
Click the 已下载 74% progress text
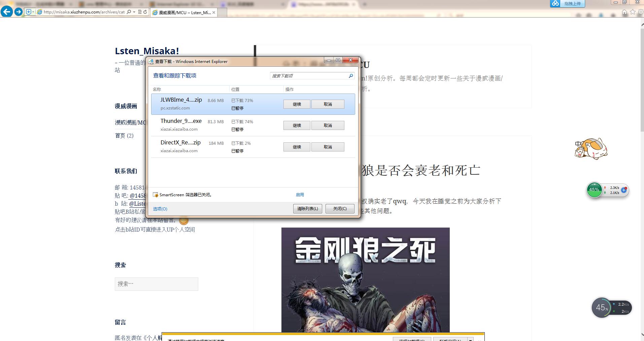click(x=242, y=122)
